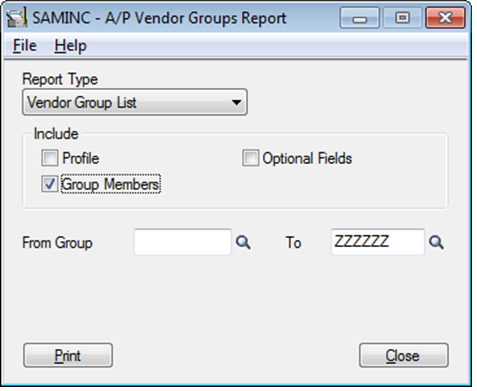477x391 pixels.
Task: Open the Help menu
Action: click(70, 46)
